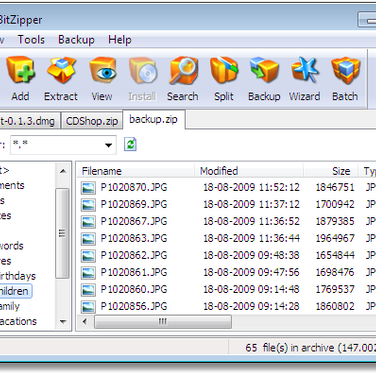Click the Extract toolbar icon
This screenshot has width=376, height=376.
[x=61, y=70]
